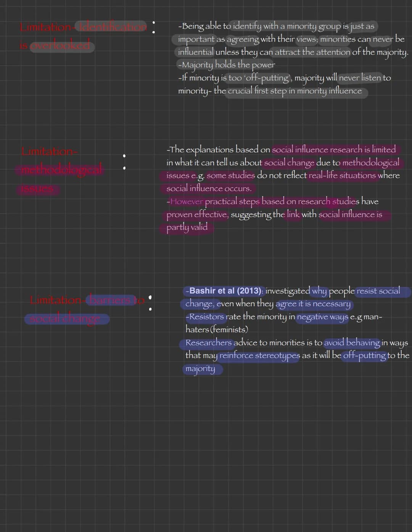Viewport: 412px width, 532px height.
Task: Select the word 'haters(feminists)'
Action: pos(217,329)
